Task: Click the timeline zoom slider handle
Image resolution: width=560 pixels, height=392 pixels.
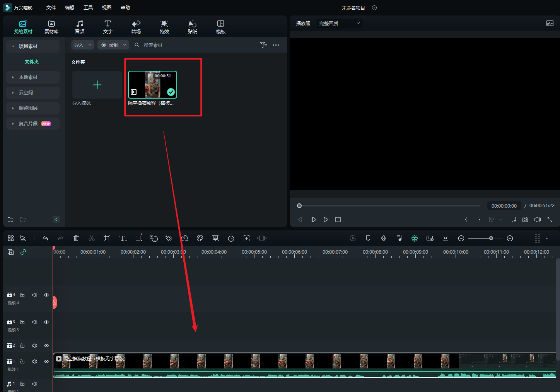Action: (491, 238)
